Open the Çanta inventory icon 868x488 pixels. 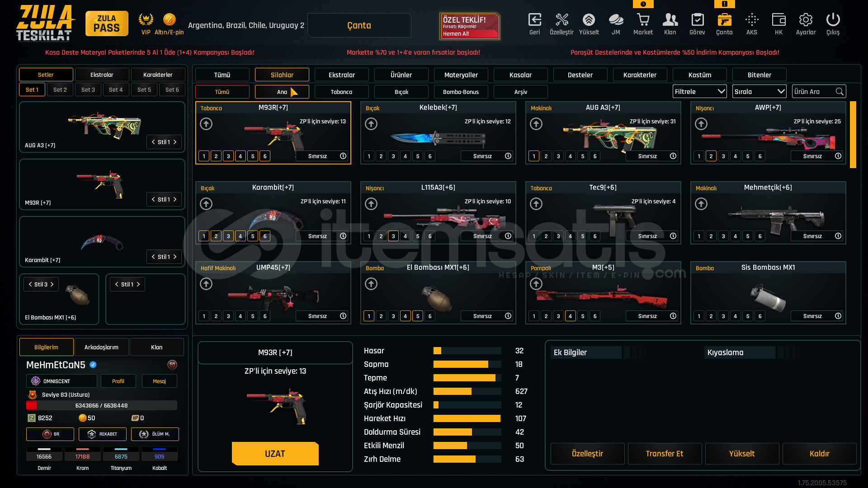724,20
